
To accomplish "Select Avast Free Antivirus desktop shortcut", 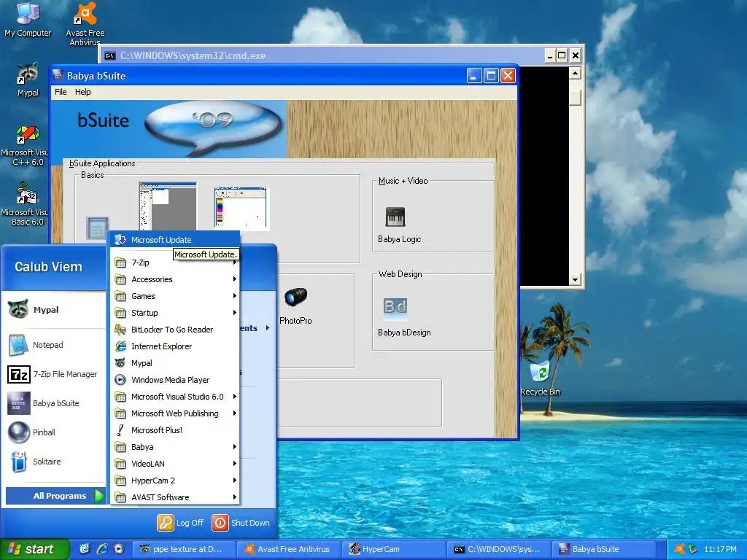I will click(85, 24).
